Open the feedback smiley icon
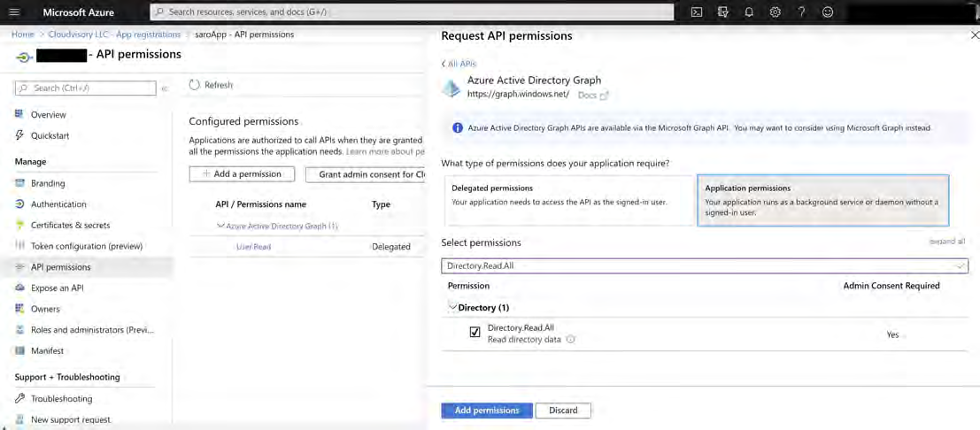 tap(828, 12)
